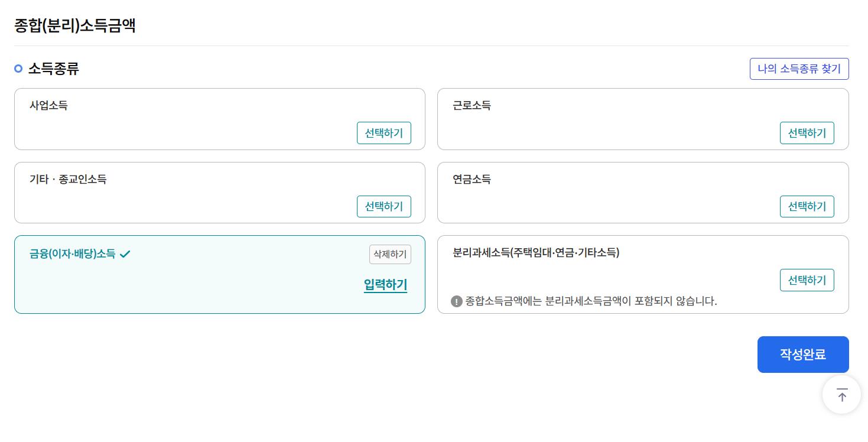Click the 근로소득 card title

[x=471, y=105]
